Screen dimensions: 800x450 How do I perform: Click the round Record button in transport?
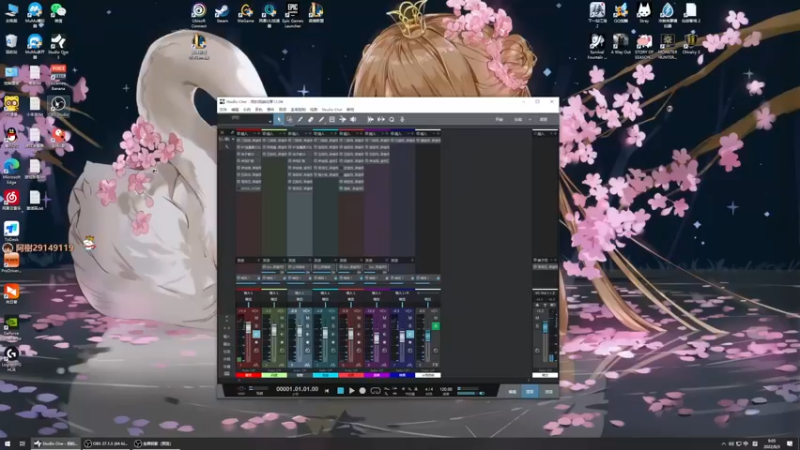tap(363, 390)
